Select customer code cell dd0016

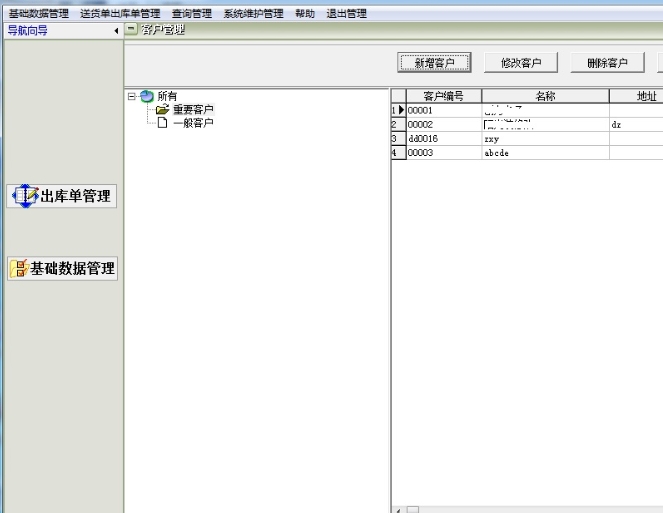(444, 139)
